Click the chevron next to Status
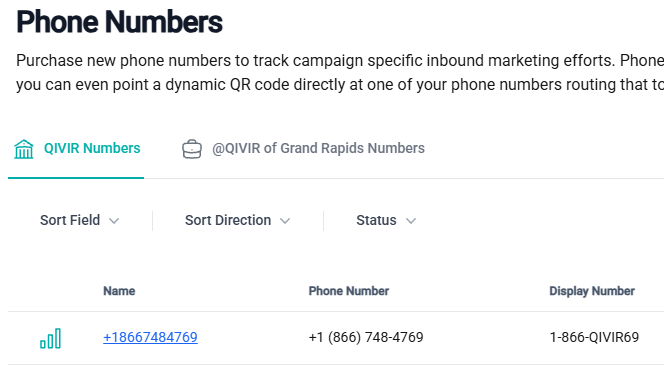Image resolution: width=664 pixels, height=373 pixels. 411,221
